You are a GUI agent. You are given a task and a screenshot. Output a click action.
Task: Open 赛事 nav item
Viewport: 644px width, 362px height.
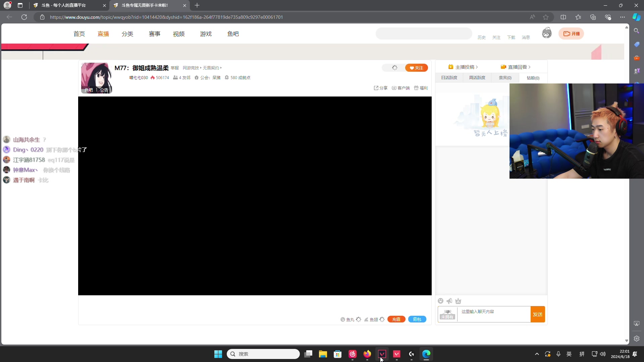(x=155, y=34)
